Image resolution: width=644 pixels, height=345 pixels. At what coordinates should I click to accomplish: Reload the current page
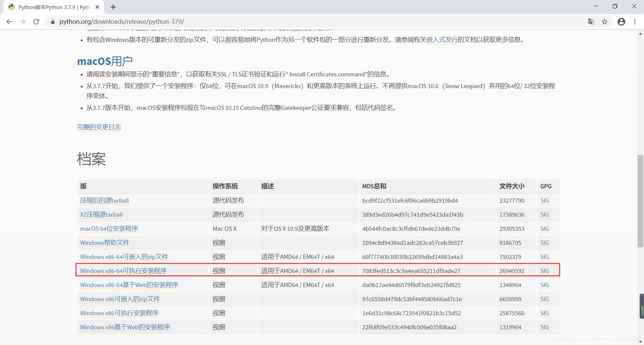tap(36, 22)
